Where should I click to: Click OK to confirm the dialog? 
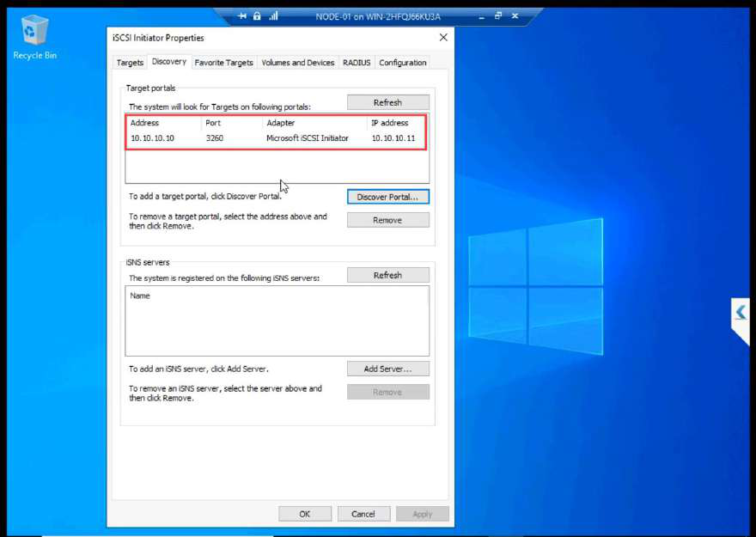(305, 514)
